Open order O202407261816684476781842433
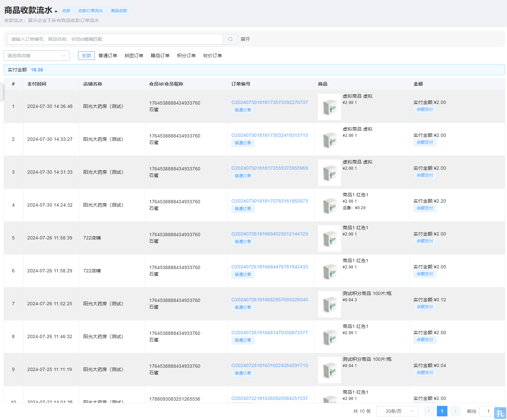 (x=270, y=267)
